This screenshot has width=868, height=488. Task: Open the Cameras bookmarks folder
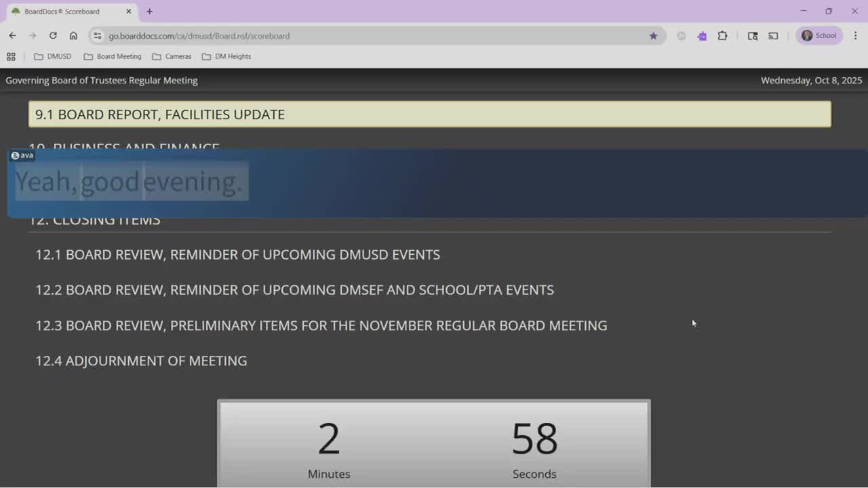click(x=172, y=56)
